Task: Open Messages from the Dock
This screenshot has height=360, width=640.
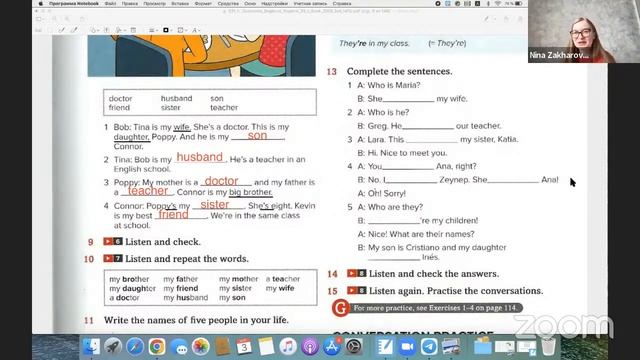Action: (179, 347)
